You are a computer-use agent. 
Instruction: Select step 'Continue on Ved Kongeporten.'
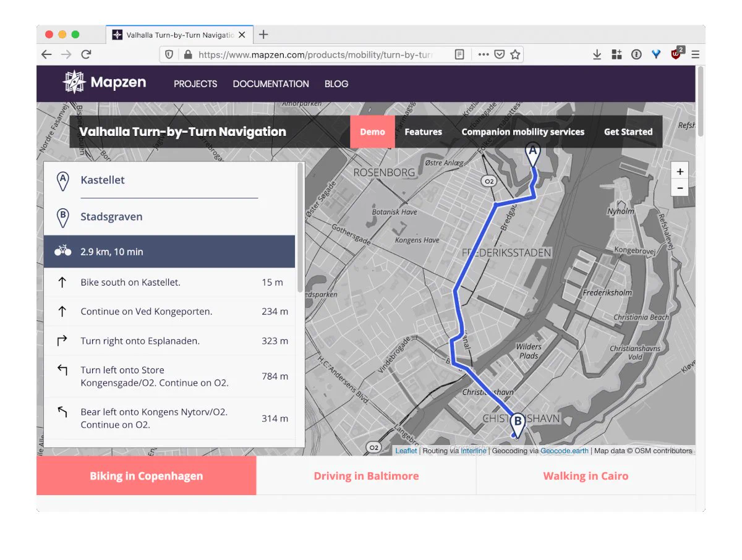point(169,312)
